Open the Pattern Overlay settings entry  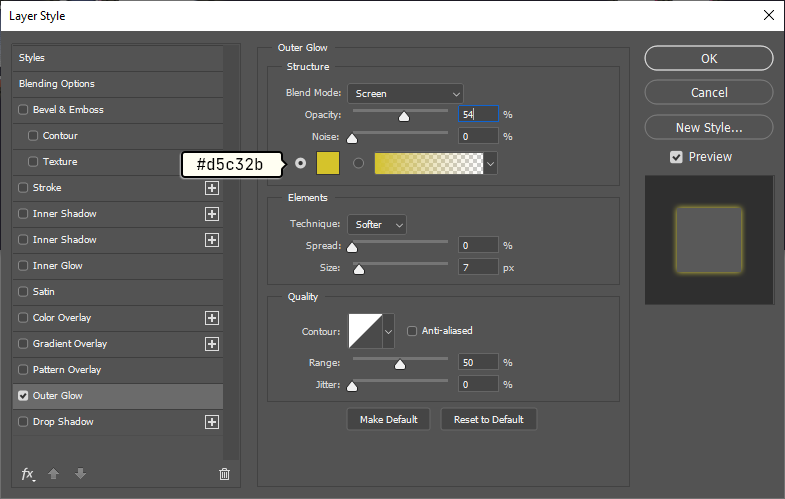coord(67,370)
